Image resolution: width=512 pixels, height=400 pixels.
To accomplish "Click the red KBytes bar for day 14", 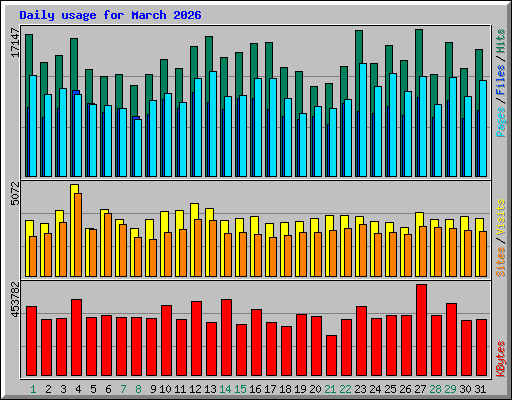I will [226, 337].
